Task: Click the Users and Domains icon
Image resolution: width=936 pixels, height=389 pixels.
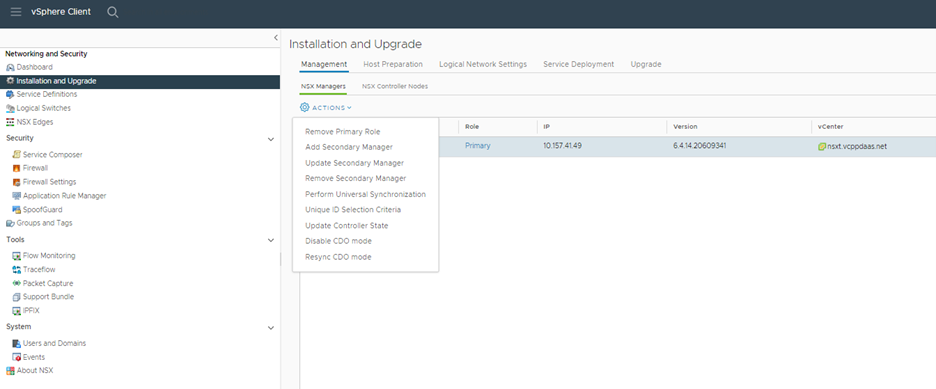Action: (17, 344)
